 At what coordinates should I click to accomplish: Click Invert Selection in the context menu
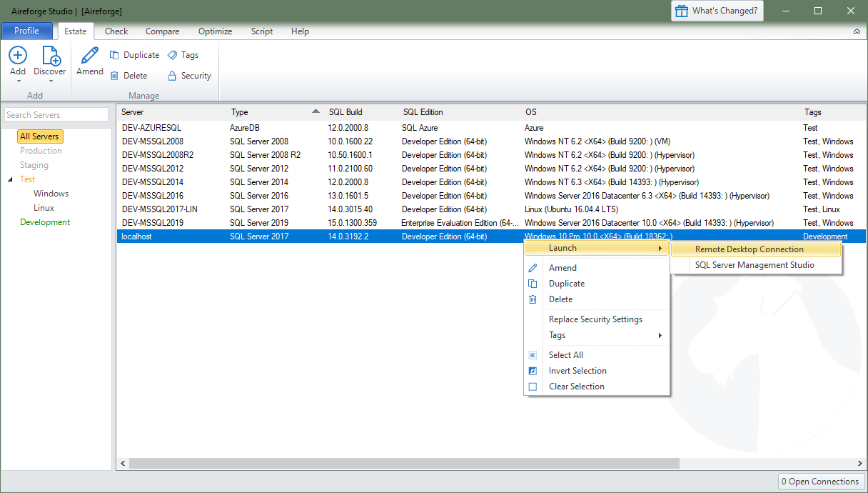coord(577,371)
